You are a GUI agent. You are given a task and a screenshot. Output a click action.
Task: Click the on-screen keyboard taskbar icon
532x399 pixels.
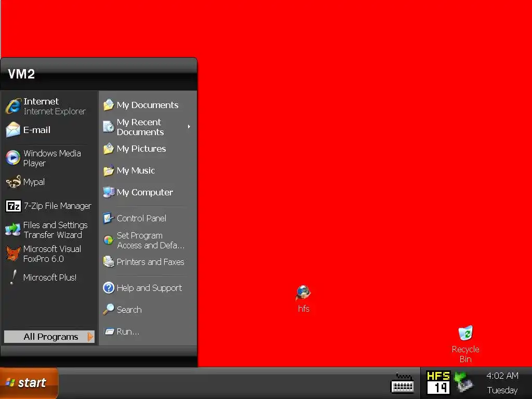pos(403,383)
